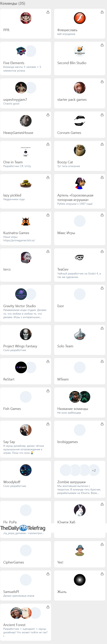
Task: Click the Flash logo of Флешеславъ team
Action: 80,18
